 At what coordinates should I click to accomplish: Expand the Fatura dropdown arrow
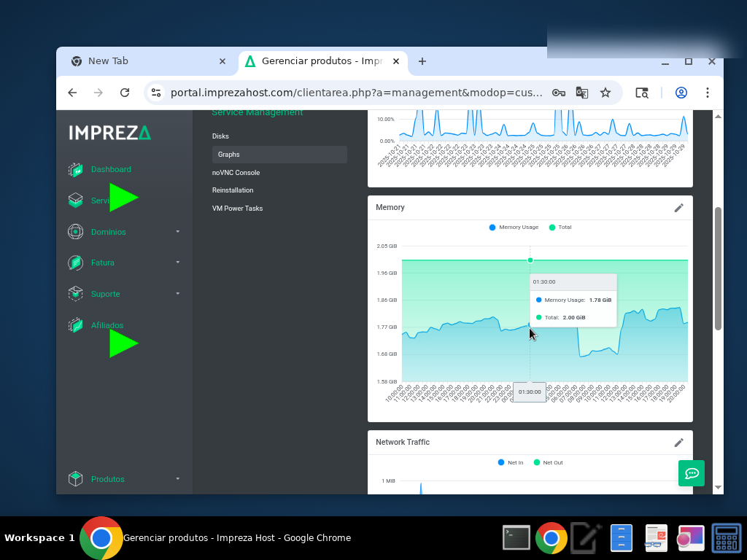[x=178, y=262]
